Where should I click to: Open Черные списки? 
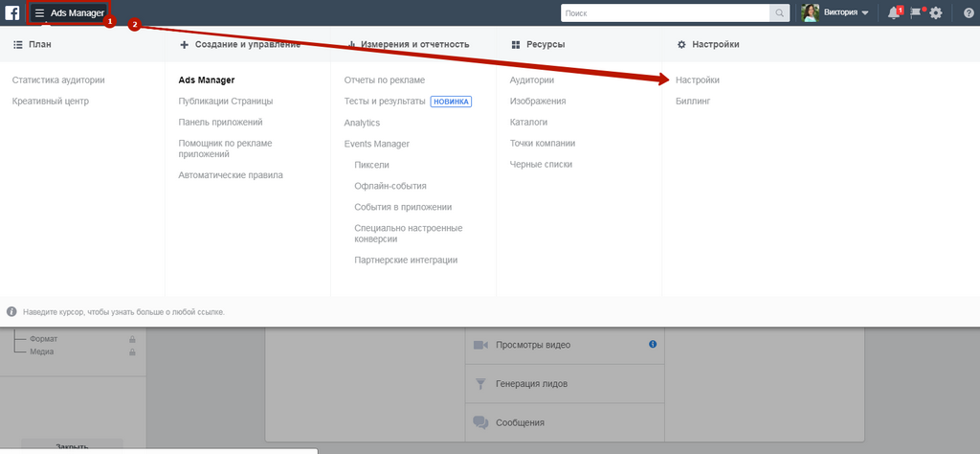tap(542, 165)
